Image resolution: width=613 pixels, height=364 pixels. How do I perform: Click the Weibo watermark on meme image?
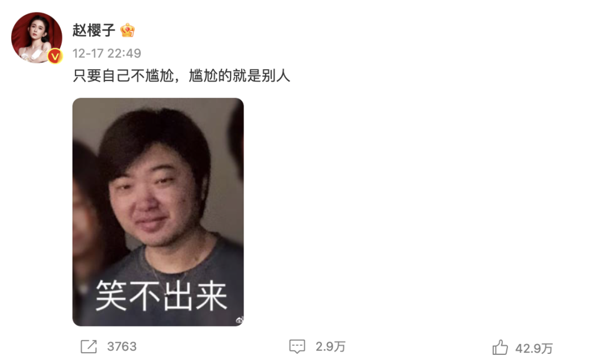(x=240, y=320)
